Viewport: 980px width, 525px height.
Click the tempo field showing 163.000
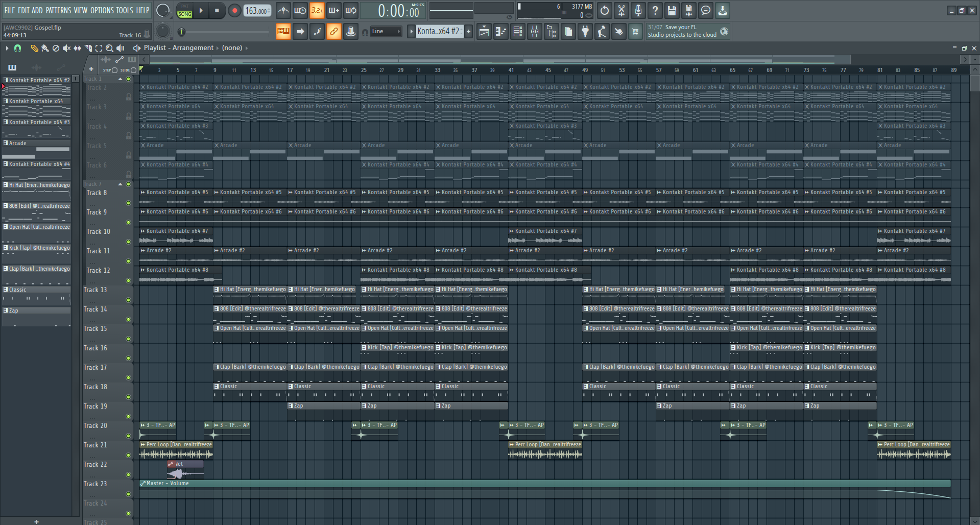coord(257,11)
